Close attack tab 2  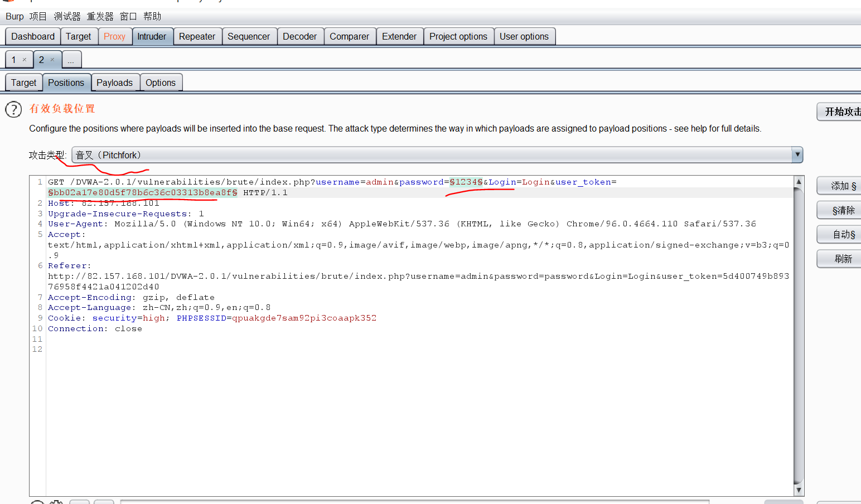[x=52, y=60]
